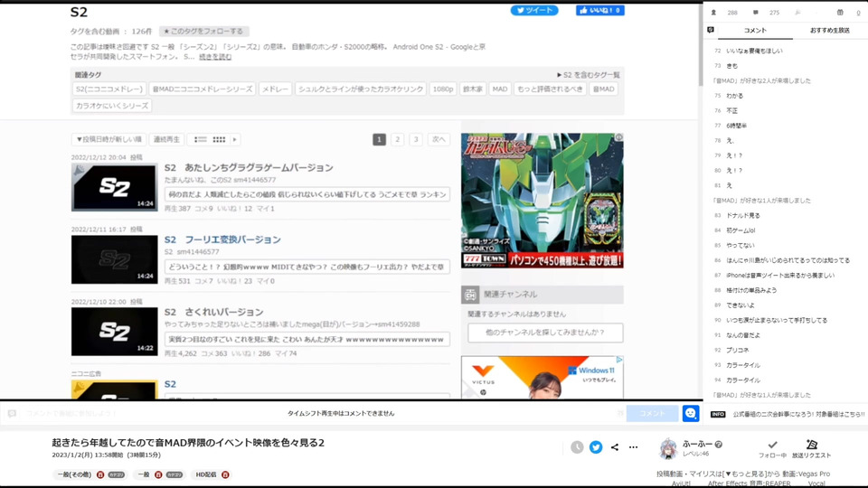Switch to the おすすめ生放送 tab
Image resolution: width=868 pixels, height=488 pixels.
pyautogui.click(x=829, y=31)
